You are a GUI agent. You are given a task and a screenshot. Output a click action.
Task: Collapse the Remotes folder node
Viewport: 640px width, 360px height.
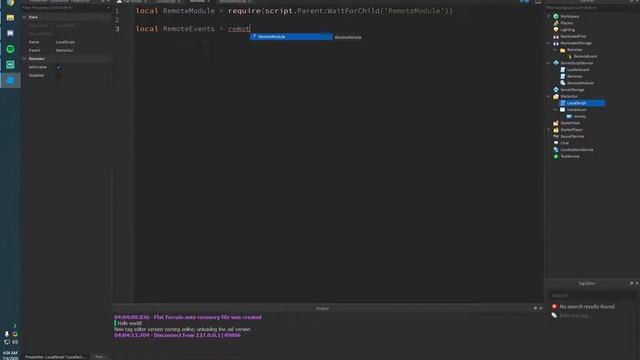click(555, 50)
